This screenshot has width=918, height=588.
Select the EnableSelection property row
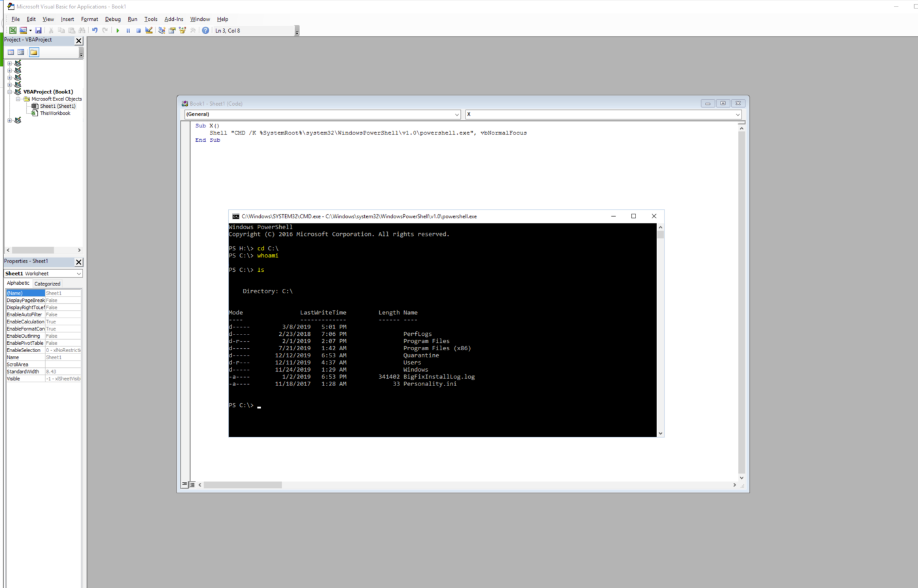[x=44, y=350]
